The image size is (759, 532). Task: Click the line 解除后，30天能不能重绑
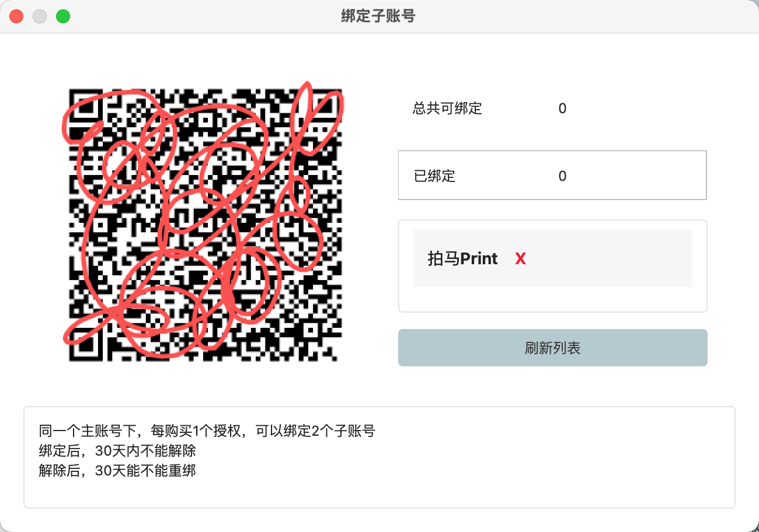tap(117, 470)
